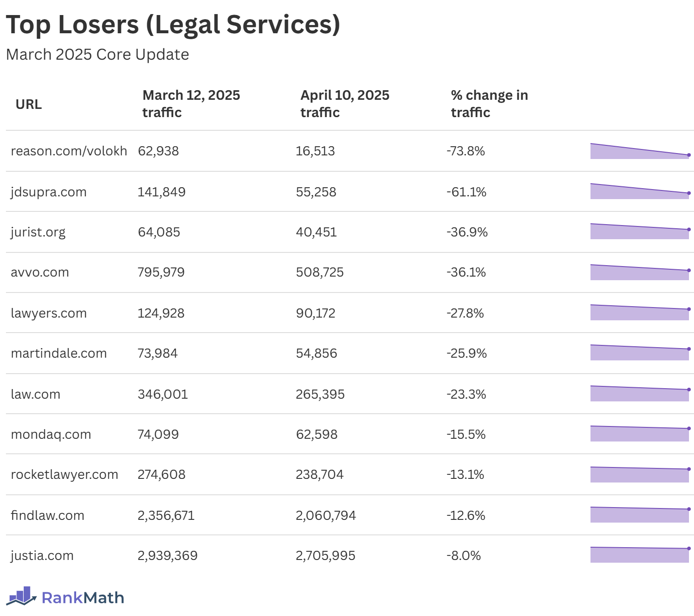Click the jdsupra.com sparkline chart

pyautogui.click(x=640, y=191)
